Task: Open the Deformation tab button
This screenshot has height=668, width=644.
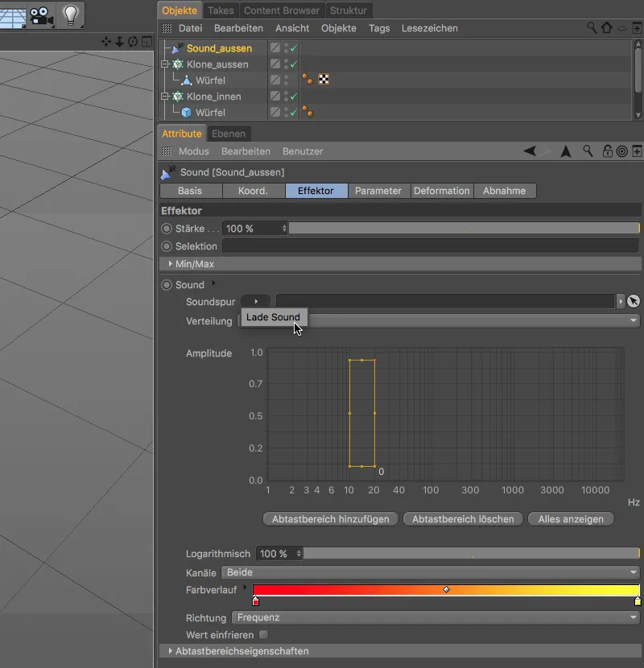Action: click(x=442, y=191)
